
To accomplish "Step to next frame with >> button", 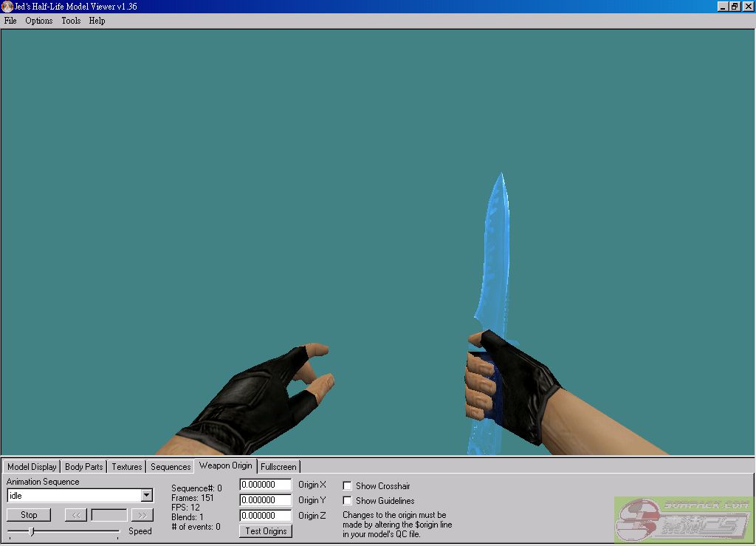I will pos(142,515).
